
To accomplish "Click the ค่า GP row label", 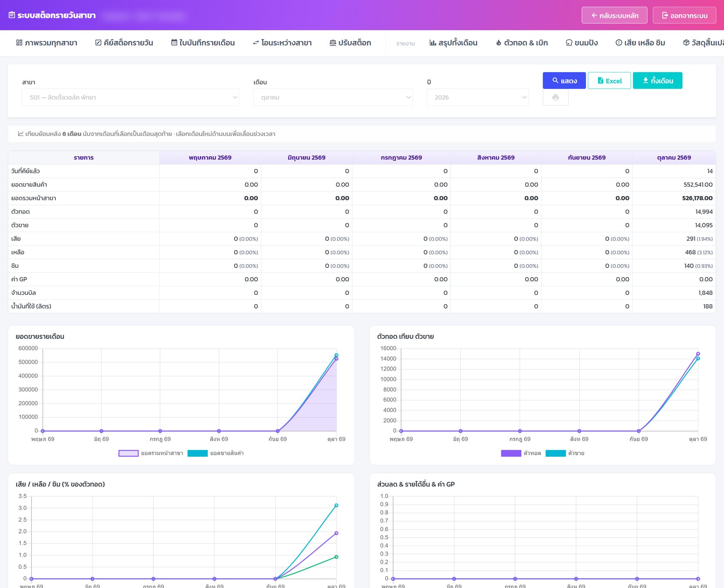I will 19,279.
